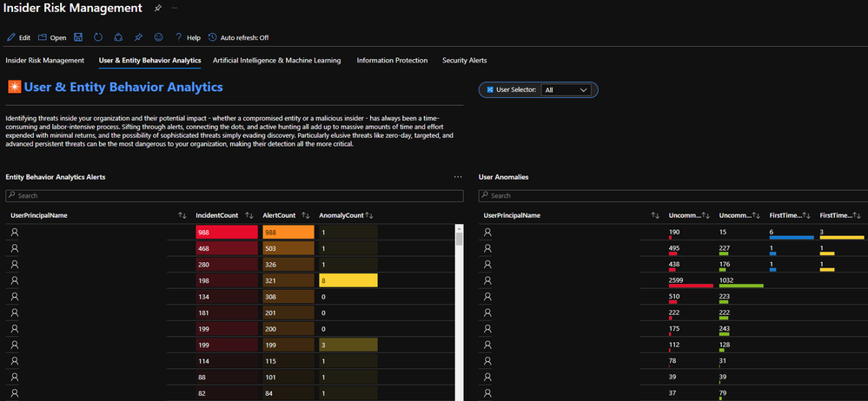Click the toolbar pin icon next to smiley
This screenshot has height=401, width=868.
click(x=138, y=37)
